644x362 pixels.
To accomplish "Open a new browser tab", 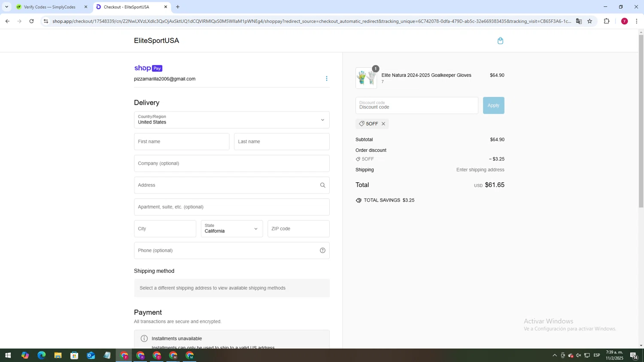I will click(x=178, y=7).
